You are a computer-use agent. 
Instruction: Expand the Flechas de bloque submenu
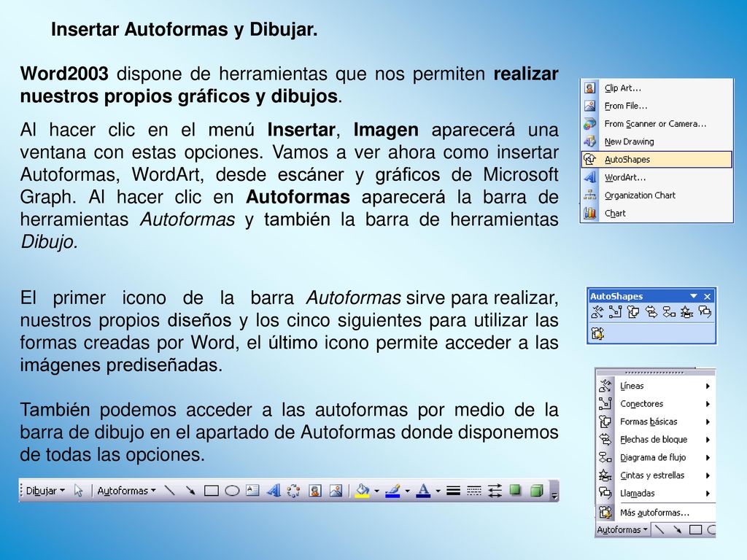[656, 440]
